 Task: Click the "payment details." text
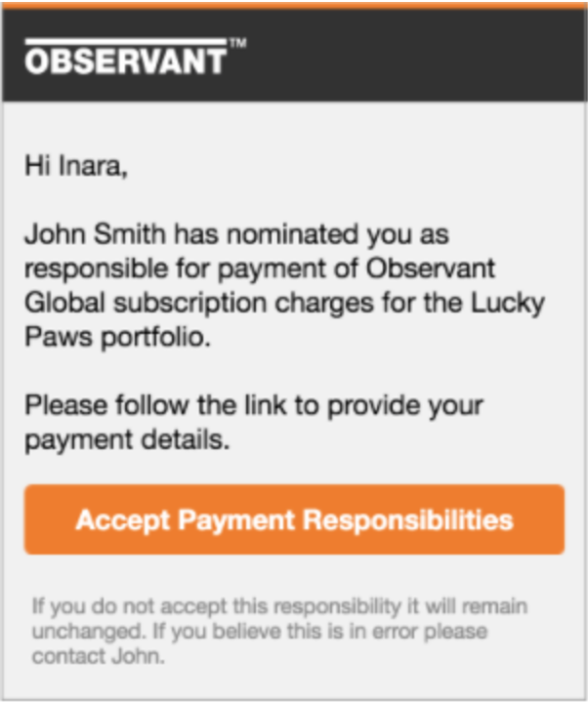click(127, 439)
